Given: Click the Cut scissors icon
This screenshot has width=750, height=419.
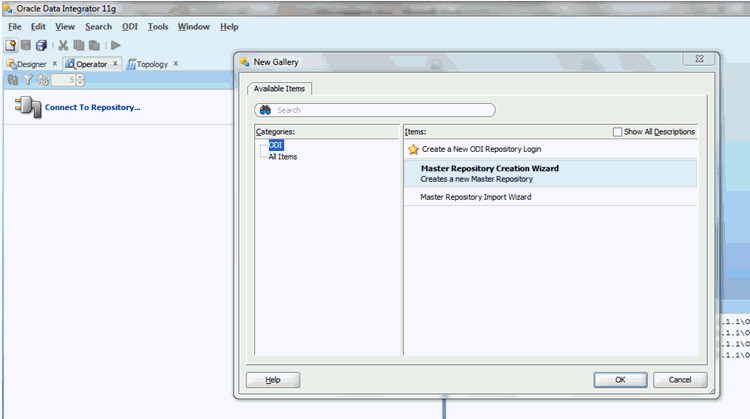Looking at the screenshot, I should pos(63,45).
